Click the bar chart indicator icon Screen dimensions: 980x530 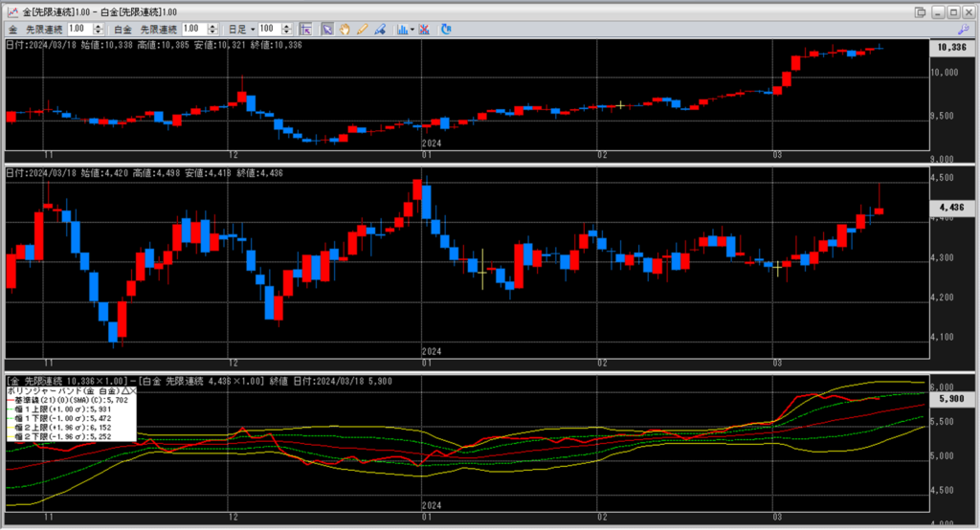pos(401,30)
